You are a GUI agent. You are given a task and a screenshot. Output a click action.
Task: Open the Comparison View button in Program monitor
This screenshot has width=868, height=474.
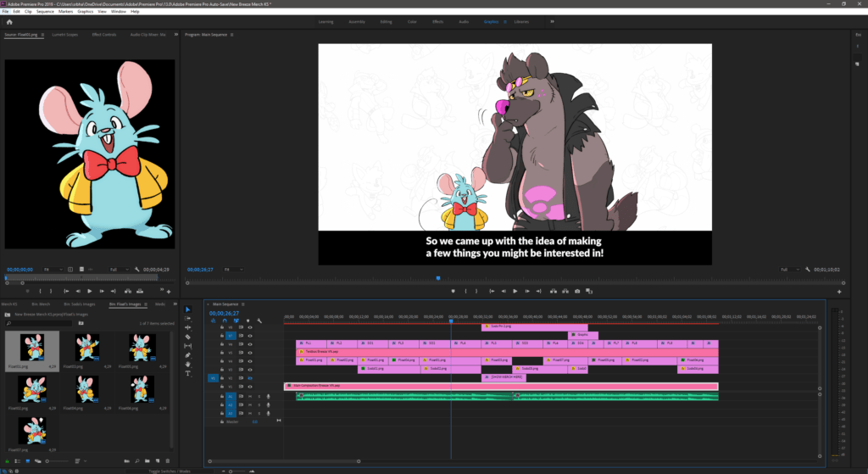point(589,291)
